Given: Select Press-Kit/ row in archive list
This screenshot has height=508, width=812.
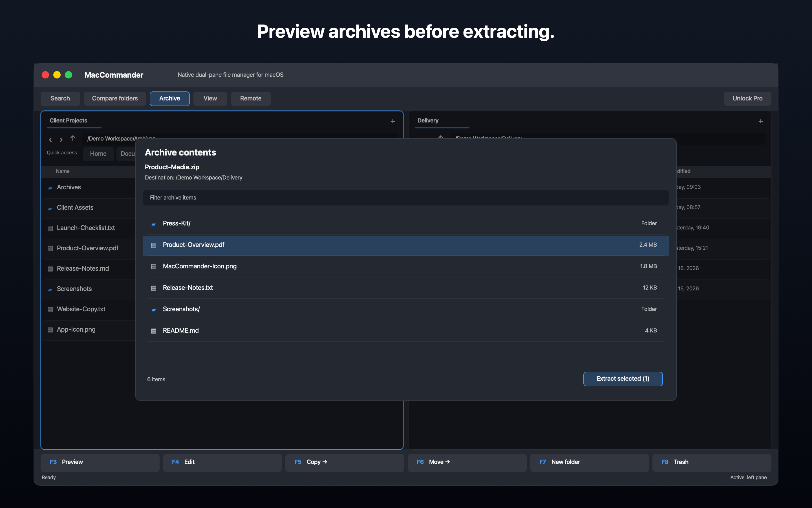Looking at the screenshot, I should (406, 224).
